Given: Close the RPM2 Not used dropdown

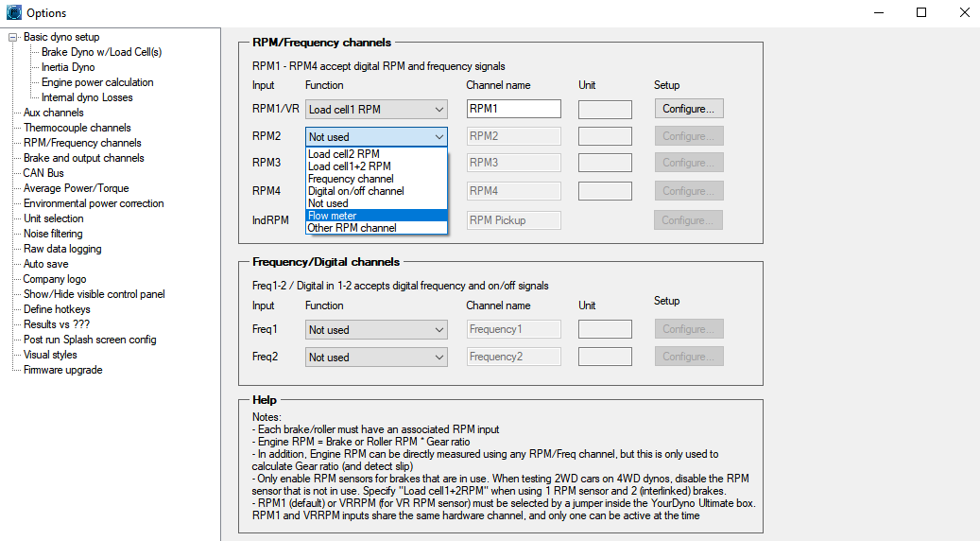Looking at the screenshot, I should 376,137.
